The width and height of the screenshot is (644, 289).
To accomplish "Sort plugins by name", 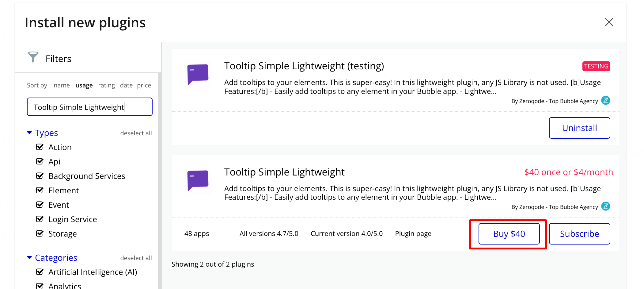I will [x=62, y=85].
